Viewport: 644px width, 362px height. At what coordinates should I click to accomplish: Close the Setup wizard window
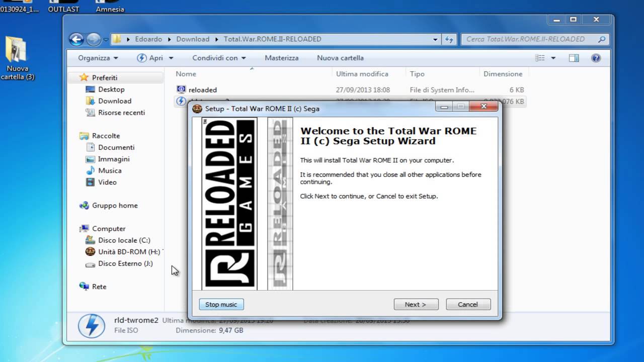click(x=484, y=107)
